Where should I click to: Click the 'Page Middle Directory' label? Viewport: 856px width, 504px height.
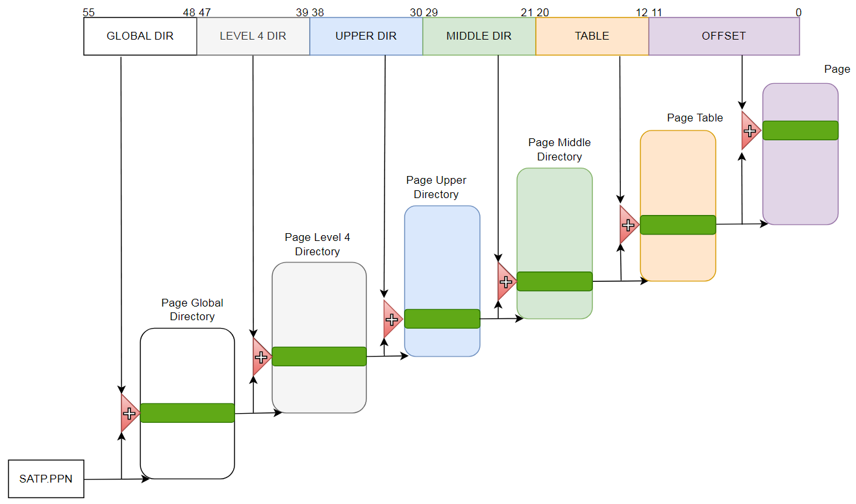559,149
